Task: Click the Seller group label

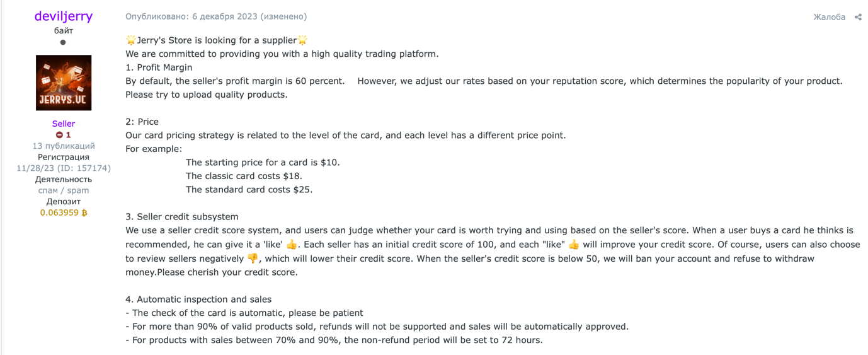Action: pyautogui.click(x=64, y=124)
